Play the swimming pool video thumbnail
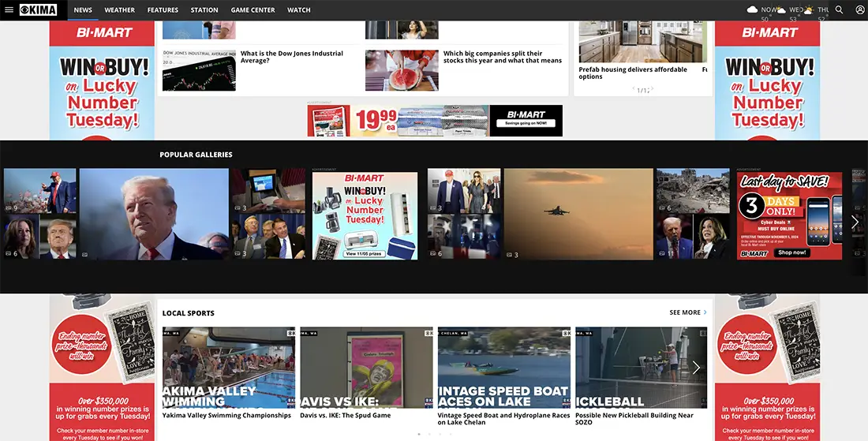This screenshot has width=868, height=441. (x=229, y=368)
